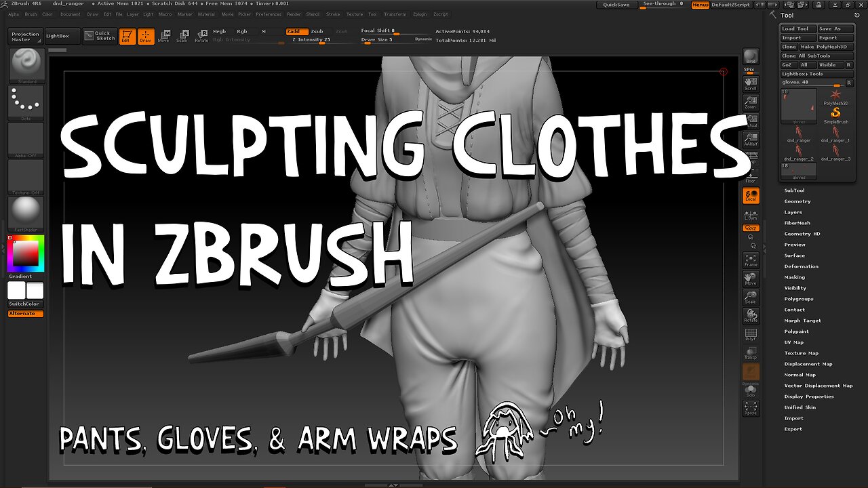Image resolution: width=868 pixels, height=488 pixels.
Task: Toggle the Floor grid
Action: point(751,176)
